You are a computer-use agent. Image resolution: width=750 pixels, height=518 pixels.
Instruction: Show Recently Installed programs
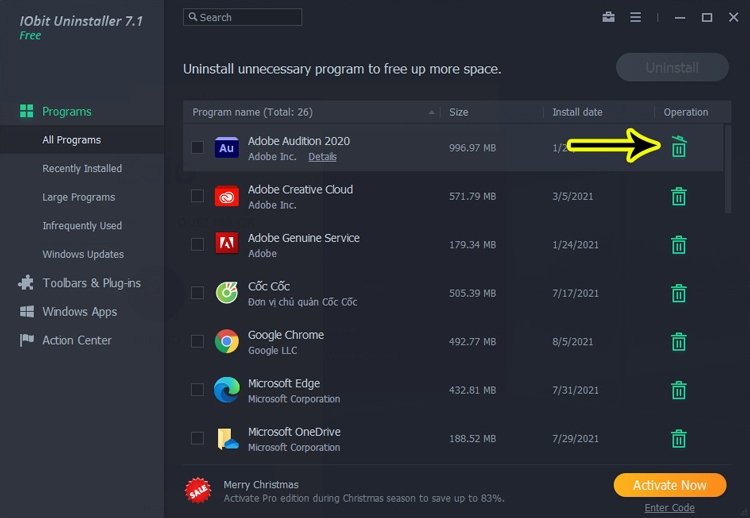[x=82, y=168]
